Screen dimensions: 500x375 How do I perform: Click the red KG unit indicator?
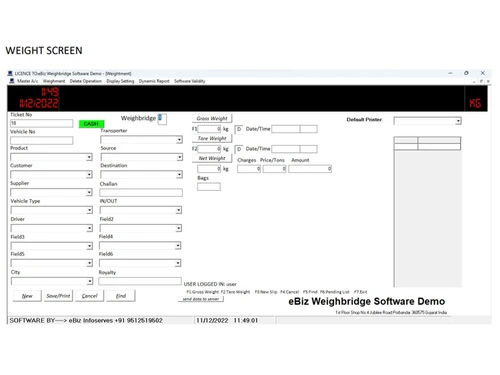475,103
